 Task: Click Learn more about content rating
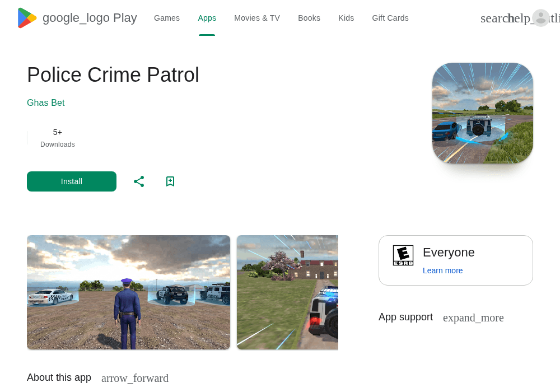tap(442, 270)
